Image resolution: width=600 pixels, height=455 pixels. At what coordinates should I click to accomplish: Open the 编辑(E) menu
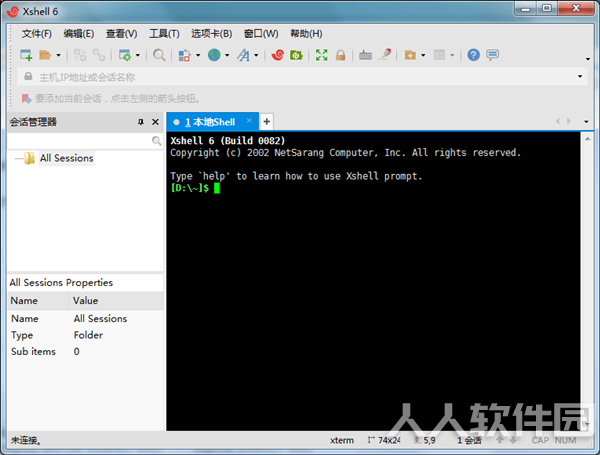(78, 34)
